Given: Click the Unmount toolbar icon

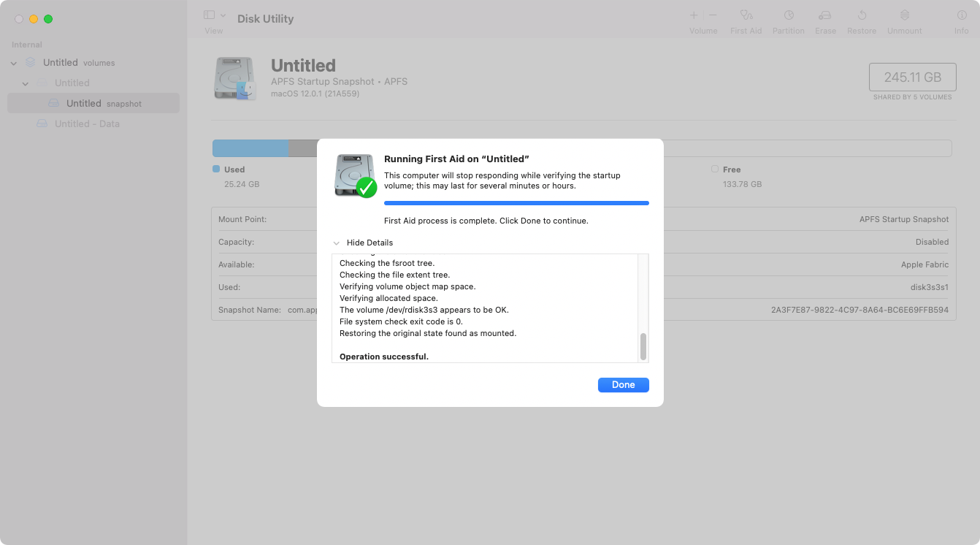Looking at the screenshot, I should pyautogui.click(x=904, y=15).
